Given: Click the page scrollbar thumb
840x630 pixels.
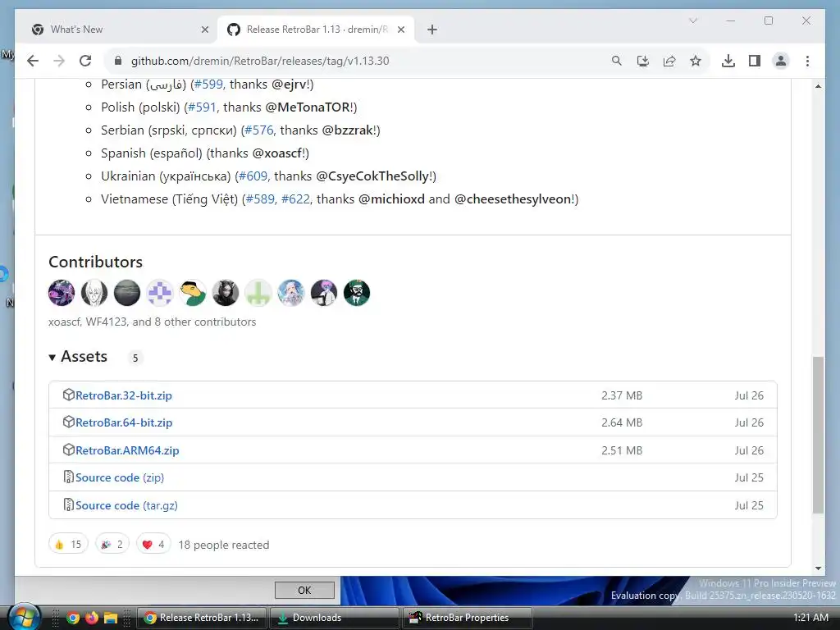Looking at the screenshot, I should (818, 435).
